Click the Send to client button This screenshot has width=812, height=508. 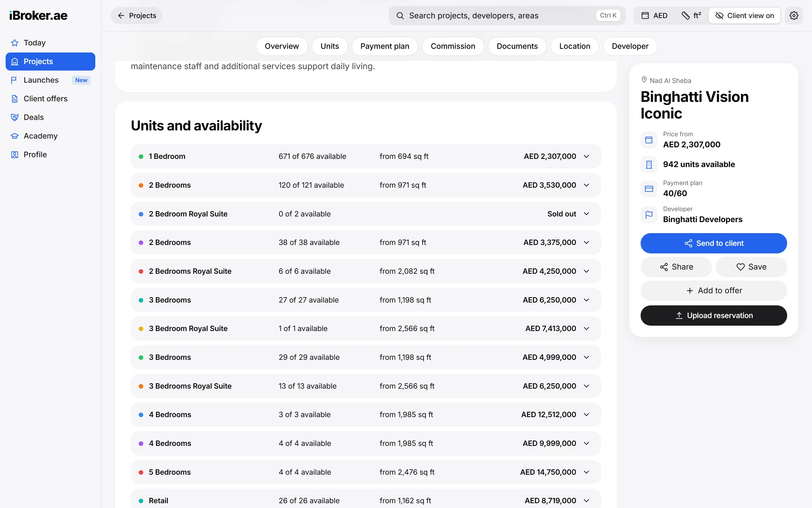pos(713,243)
